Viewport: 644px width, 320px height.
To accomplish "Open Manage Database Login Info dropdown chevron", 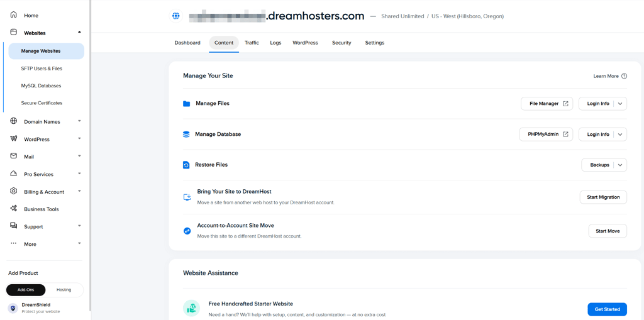I will [x=620, y=135].
